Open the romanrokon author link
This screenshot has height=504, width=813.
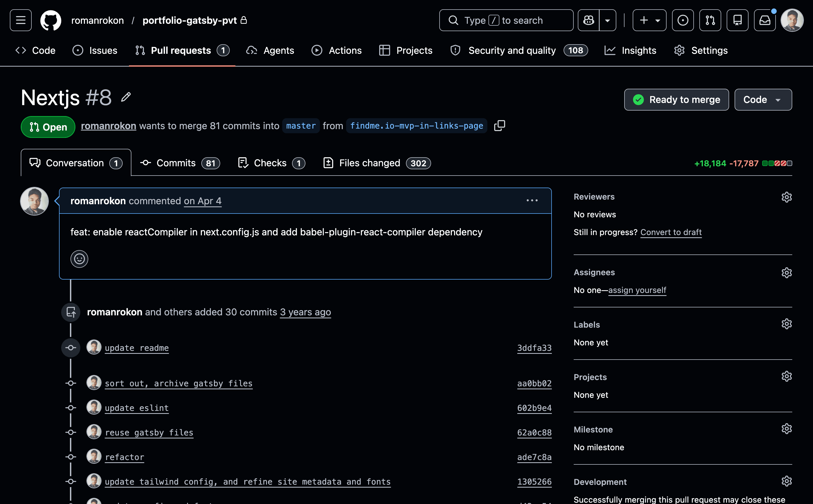click(x=108, y=126)
